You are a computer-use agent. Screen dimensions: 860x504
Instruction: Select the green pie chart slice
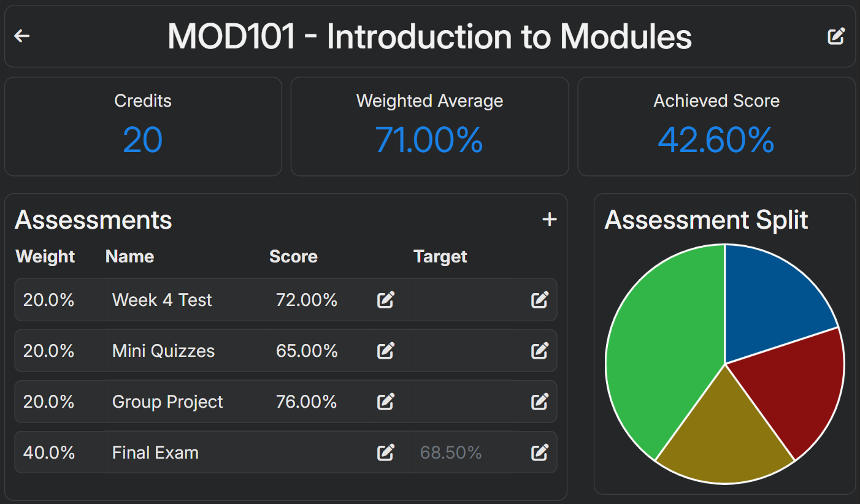pos(662,349)
